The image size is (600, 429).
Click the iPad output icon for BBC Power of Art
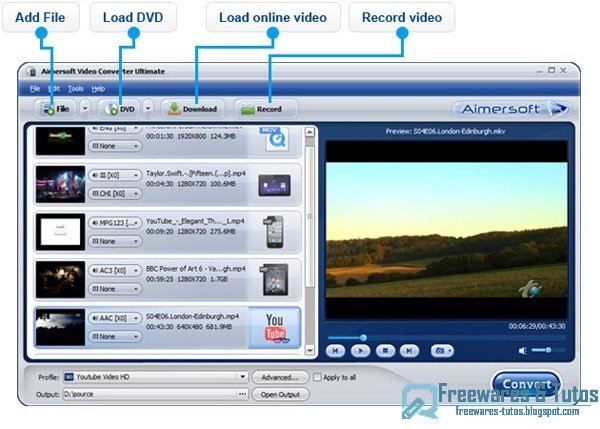click(274, 280)
